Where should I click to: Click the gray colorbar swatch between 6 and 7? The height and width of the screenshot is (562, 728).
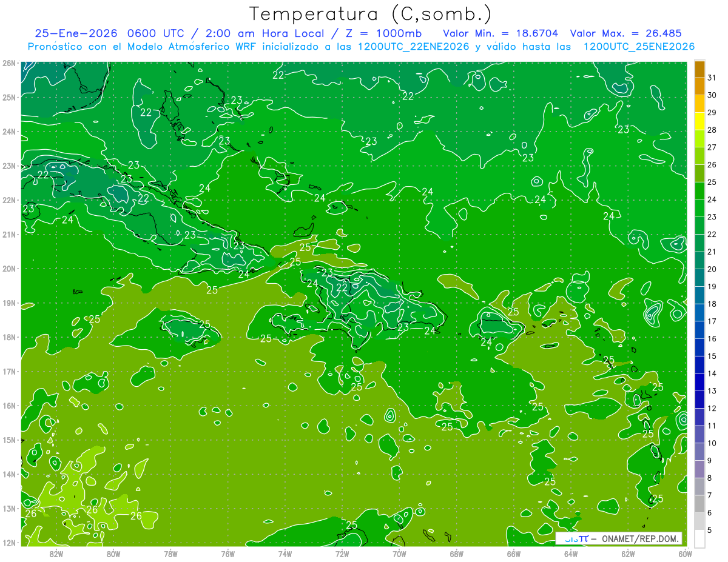coord(699,504)
